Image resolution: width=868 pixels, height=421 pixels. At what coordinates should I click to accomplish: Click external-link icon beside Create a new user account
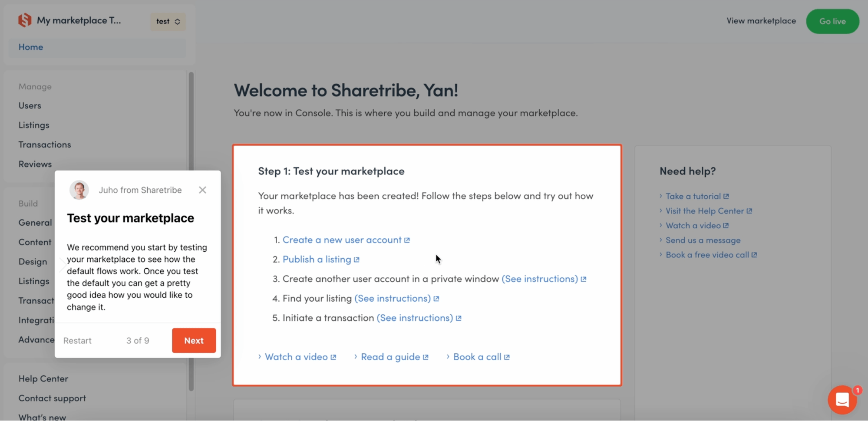click(x=407, y=240)
